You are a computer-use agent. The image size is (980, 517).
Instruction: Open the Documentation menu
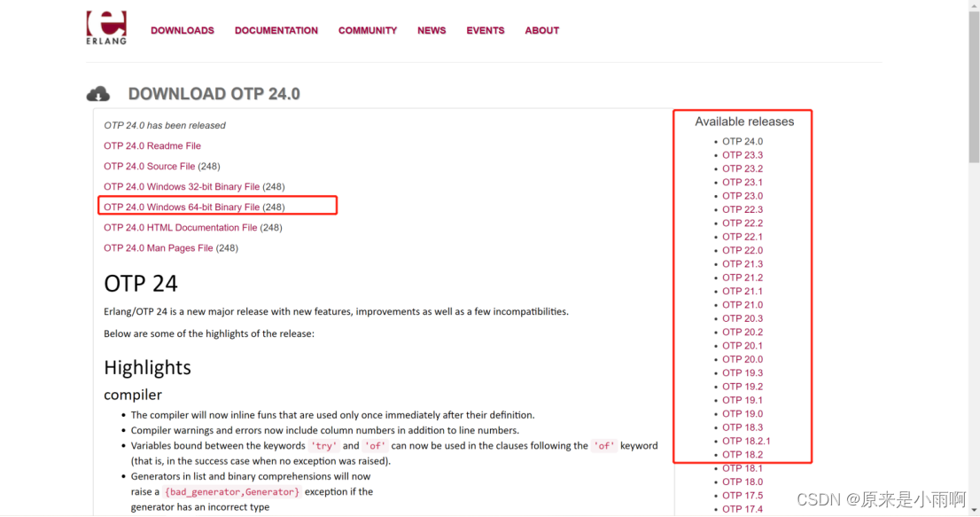point(276,31)
